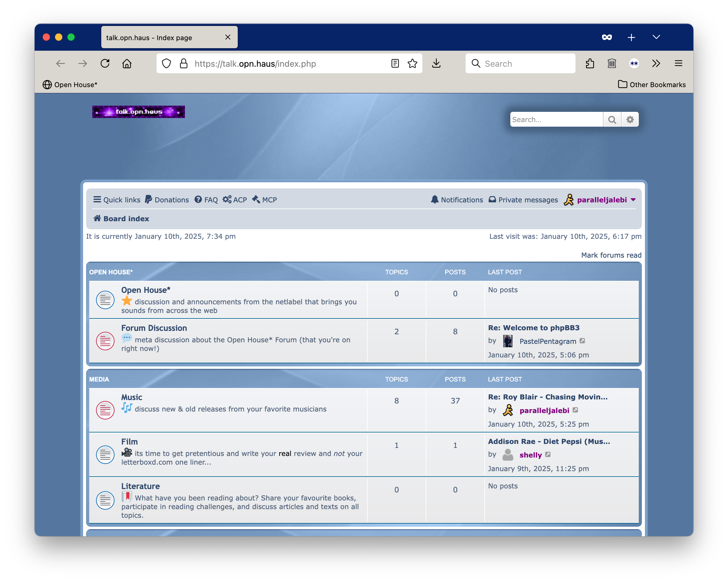
Task: View shelly's profile
Action: point(530,455)
